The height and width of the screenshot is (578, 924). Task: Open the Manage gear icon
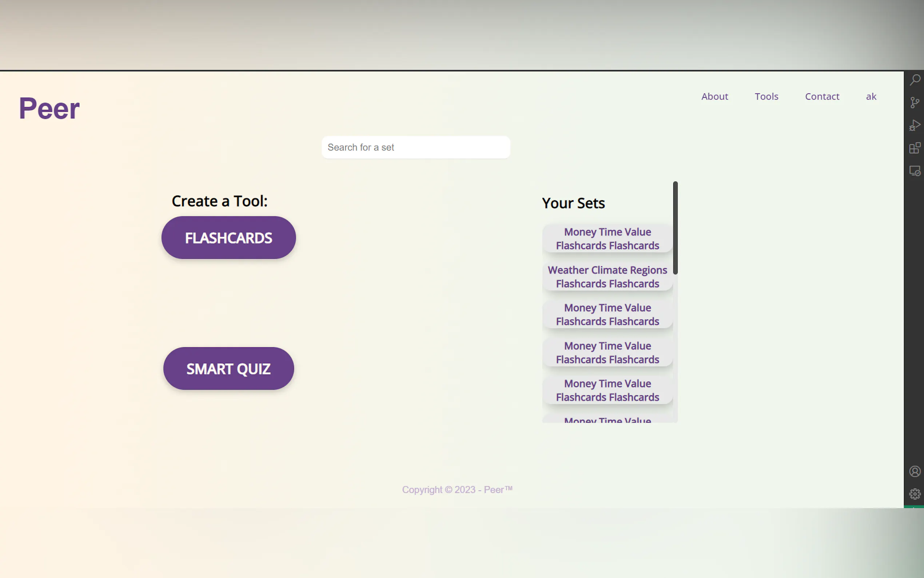point(915,494)
